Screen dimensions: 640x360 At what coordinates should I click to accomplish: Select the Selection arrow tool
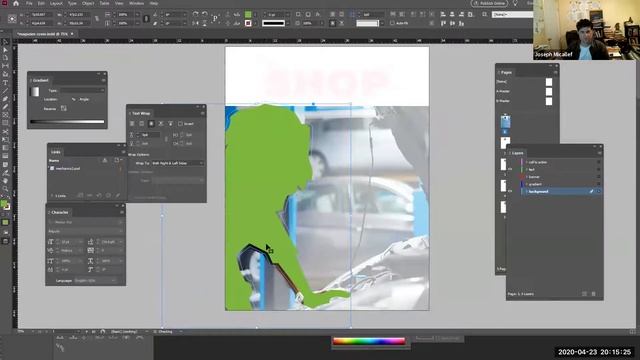tap(5, 42)
